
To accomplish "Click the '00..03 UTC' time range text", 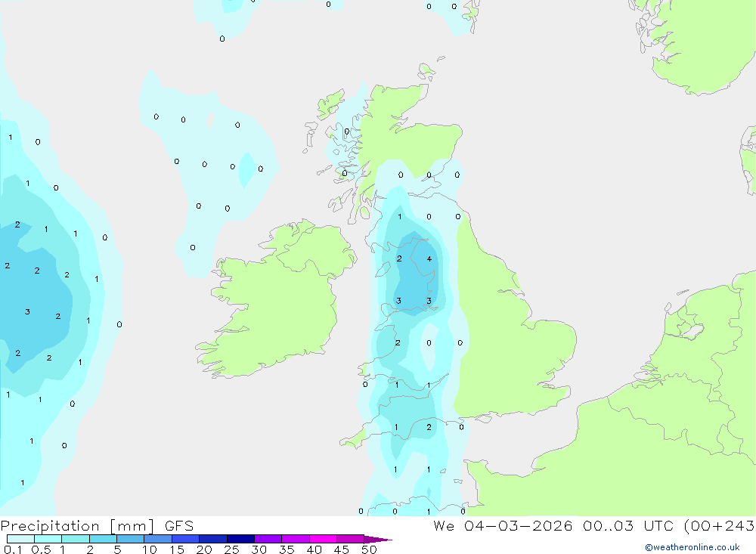I will point(627,525).
